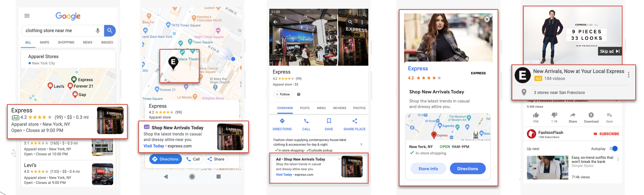The width and height of the screenshot is (644, 195).
Task: Click the Skip ad button on the video
Action: tap(610, 51)
